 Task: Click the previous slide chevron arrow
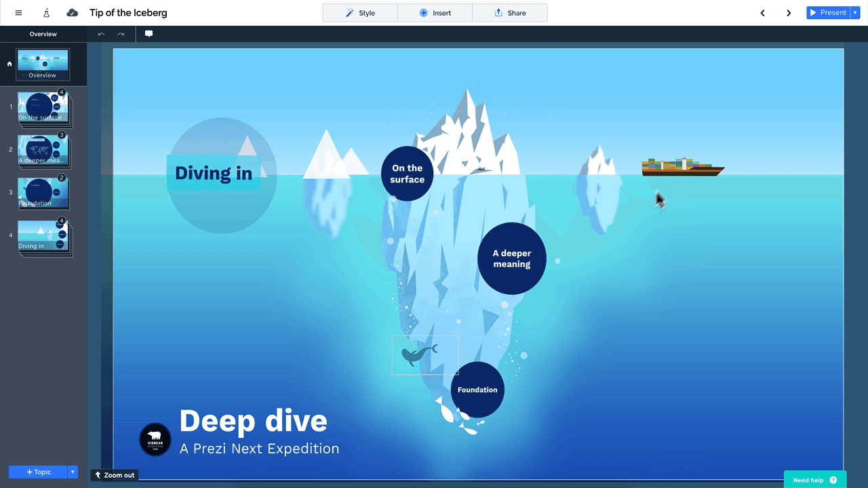click(762, 12)
